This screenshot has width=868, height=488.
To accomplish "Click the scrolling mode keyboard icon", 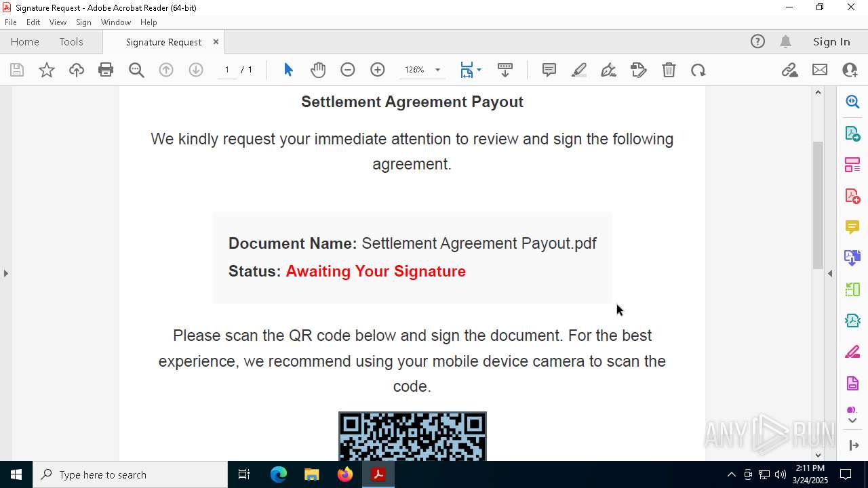I will [x=505, y=70].
